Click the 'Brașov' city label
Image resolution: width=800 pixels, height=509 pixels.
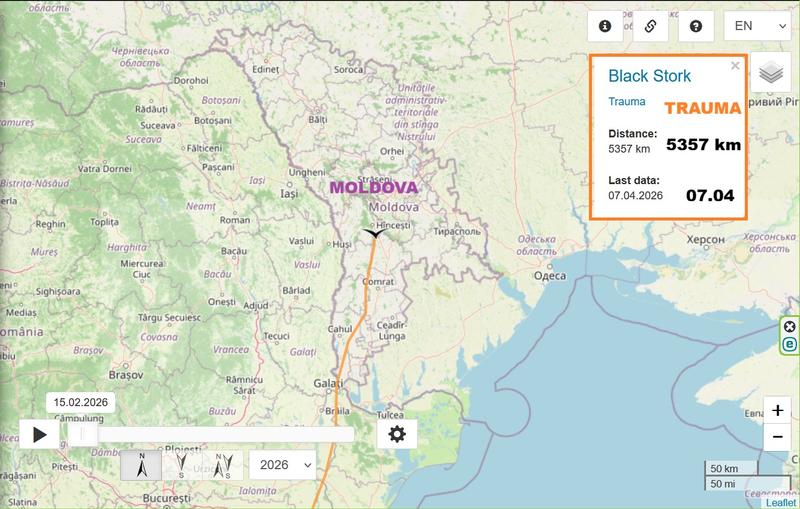pos(126,375)
